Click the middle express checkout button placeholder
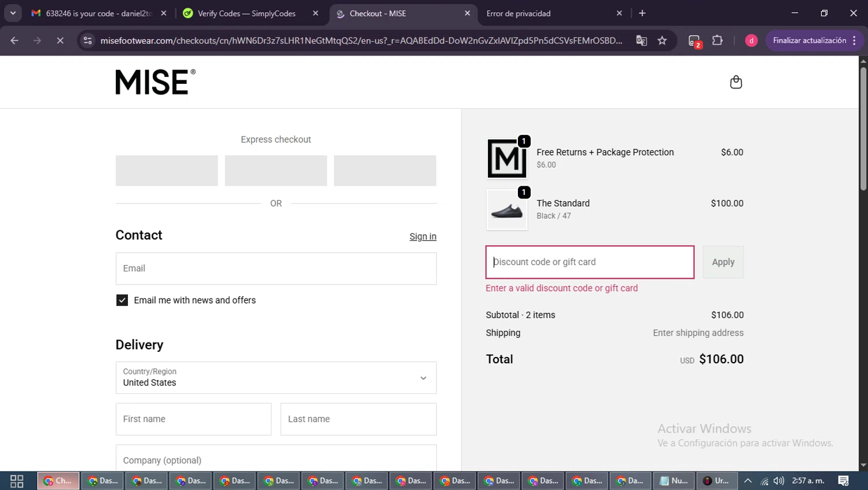 pyautogui.click(x=276, y=171)
